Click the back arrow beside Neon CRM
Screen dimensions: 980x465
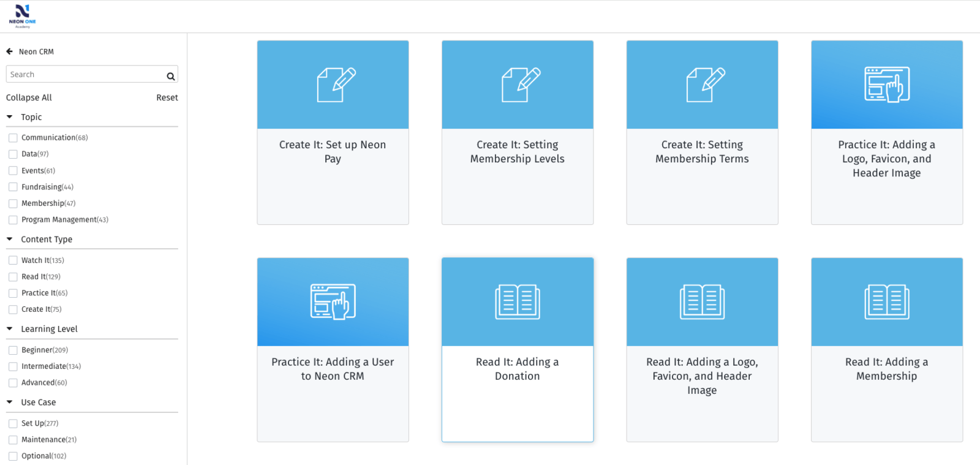click(9, 51)
